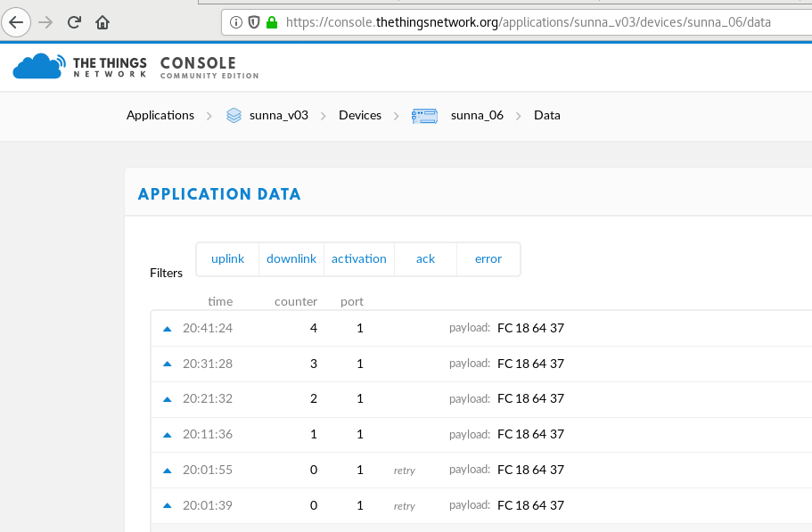Click the CONSOLE Community Edition title

coord(209,67)
